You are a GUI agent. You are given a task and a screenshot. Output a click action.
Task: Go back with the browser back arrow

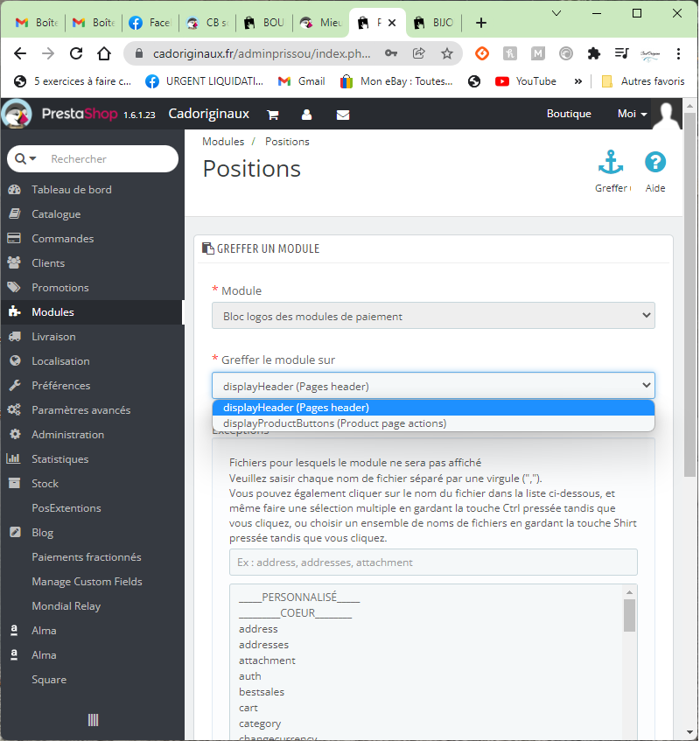[x=20, y=53]
